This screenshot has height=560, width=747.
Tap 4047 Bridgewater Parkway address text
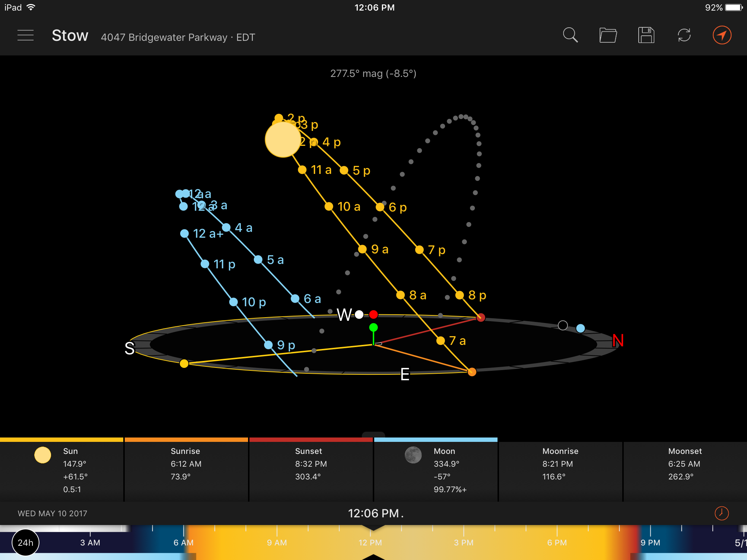(164, 38)
